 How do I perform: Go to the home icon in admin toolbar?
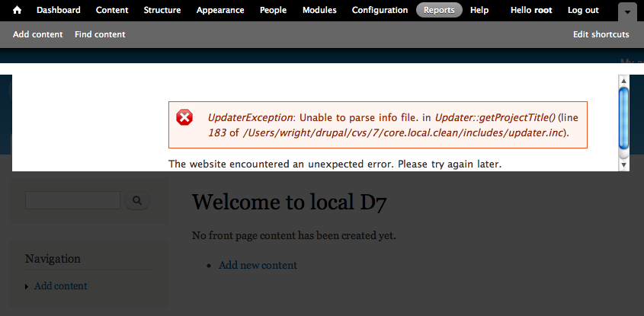point(17,10)
